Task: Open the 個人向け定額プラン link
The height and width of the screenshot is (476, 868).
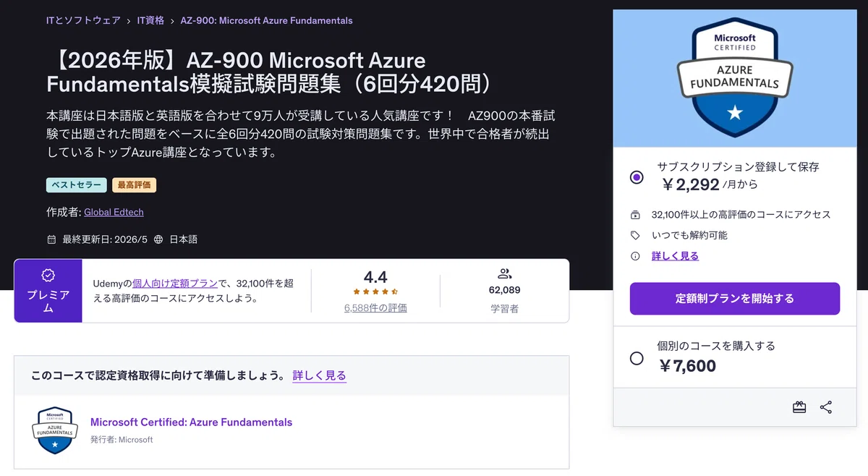Action: [x=175, y=284]
